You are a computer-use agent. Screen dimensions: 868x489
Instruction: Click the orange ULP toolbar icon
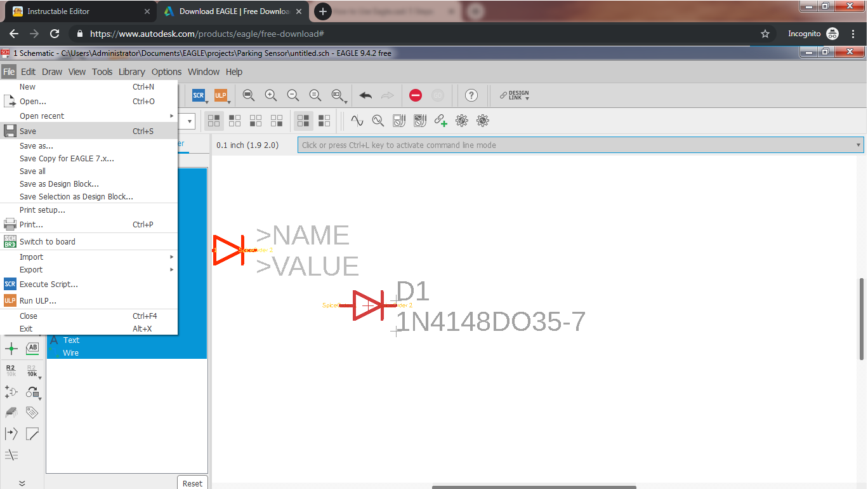tap(221, 95)
